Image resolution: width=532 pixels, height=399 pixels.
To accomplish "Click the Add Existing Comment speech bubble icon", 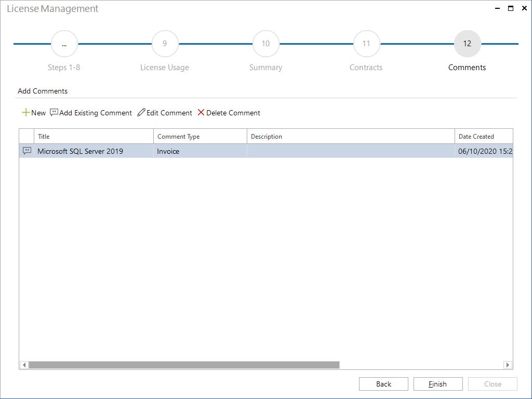I will pos(54,113).
